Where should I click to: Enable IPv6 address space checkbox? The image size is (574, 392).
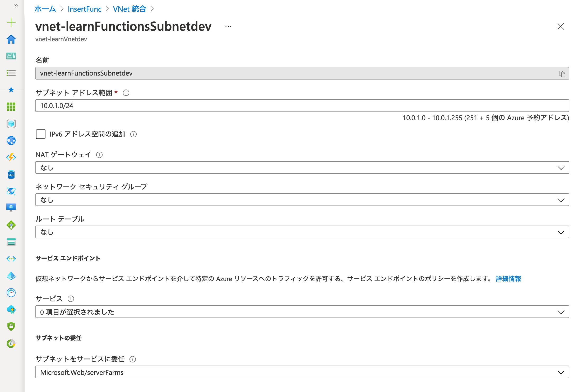41,134
